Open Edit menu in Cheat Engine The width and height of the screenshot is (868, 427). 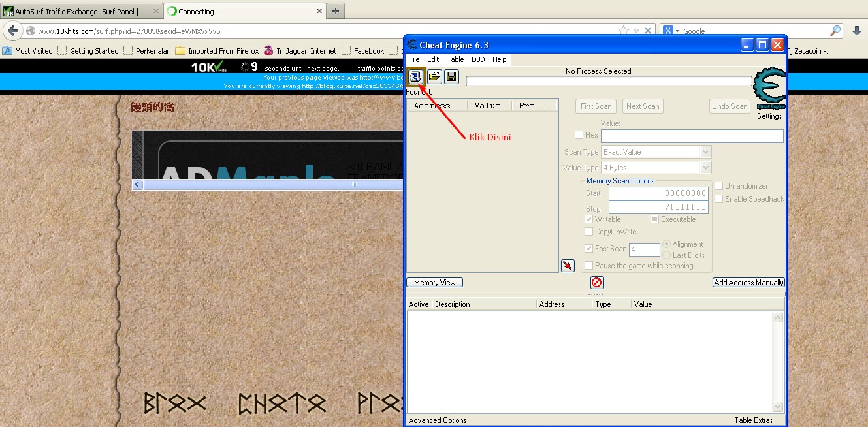[433, 59]
